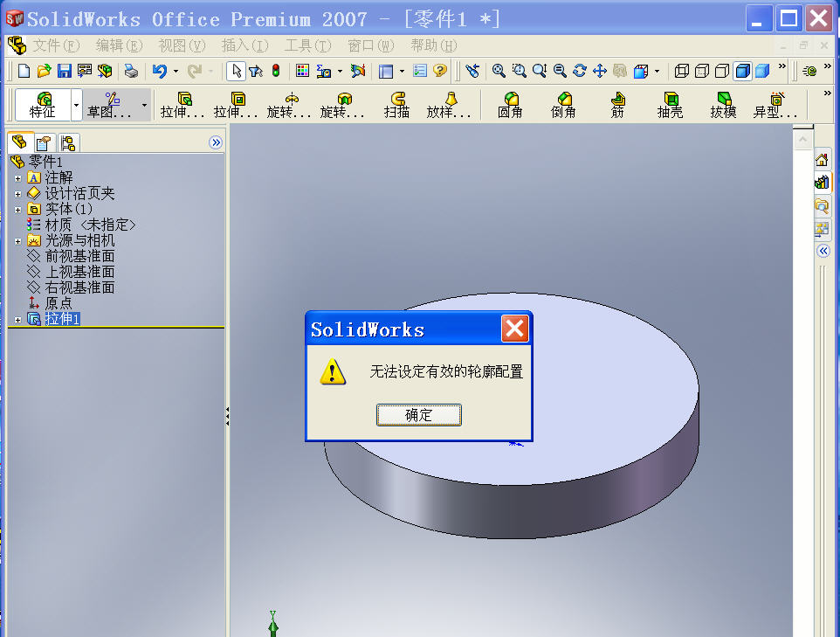This screenshot has height=637, width=840.
Task: Click the 倒角 chamfer tool
Action: [x=563, y=105]
